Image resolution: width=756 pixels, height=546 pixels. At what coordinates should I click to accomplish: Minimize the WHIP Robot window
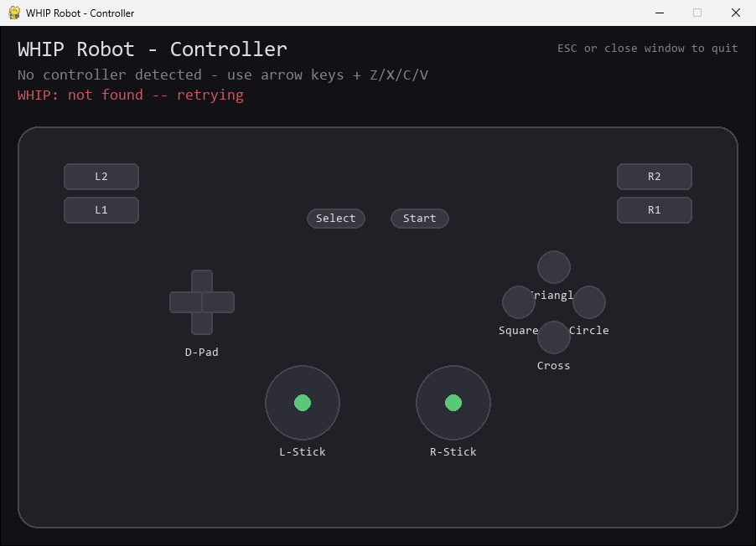[660, 13]
